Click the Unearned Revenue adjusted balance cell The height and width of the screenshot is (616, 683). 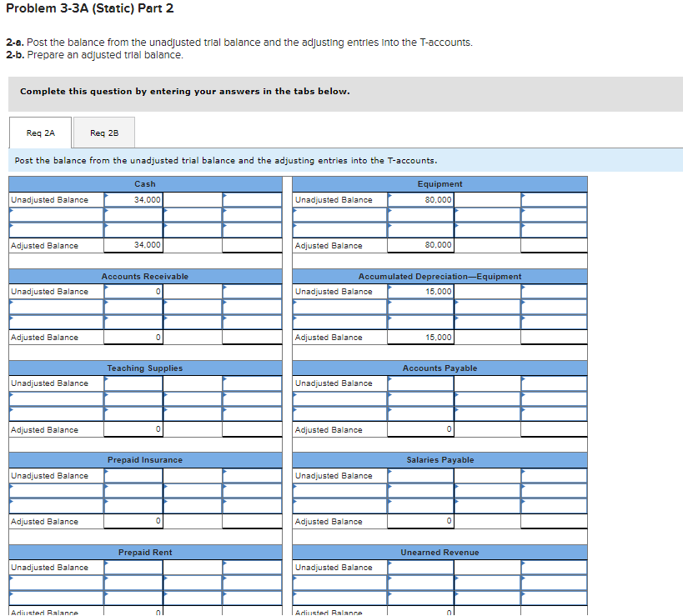pyautogui.click(x=421, y=611)
